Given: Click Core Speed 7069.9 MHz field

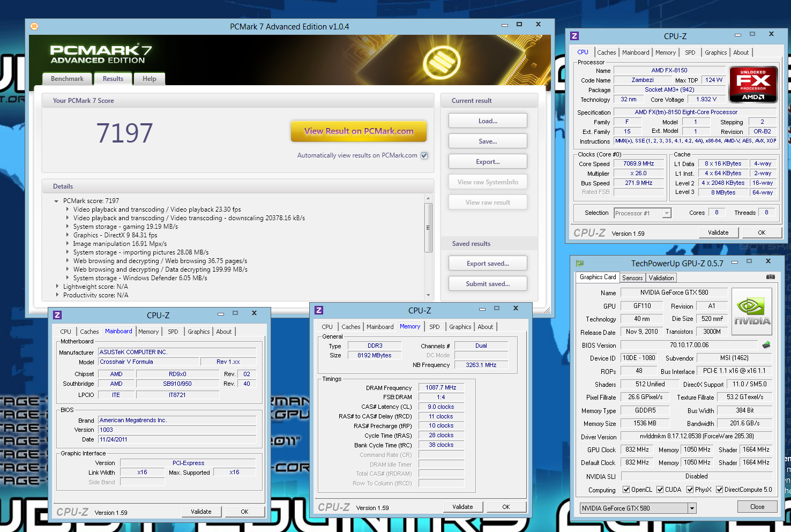Looking at the screenshot, I should pyautogui.click(x=639, y=164).
